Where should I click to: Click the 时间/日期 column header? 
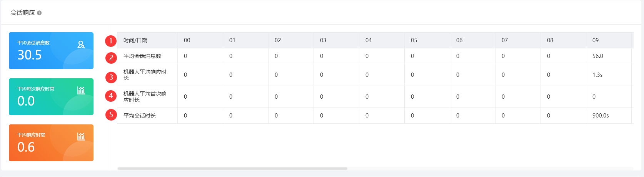[x=135, y=40]
